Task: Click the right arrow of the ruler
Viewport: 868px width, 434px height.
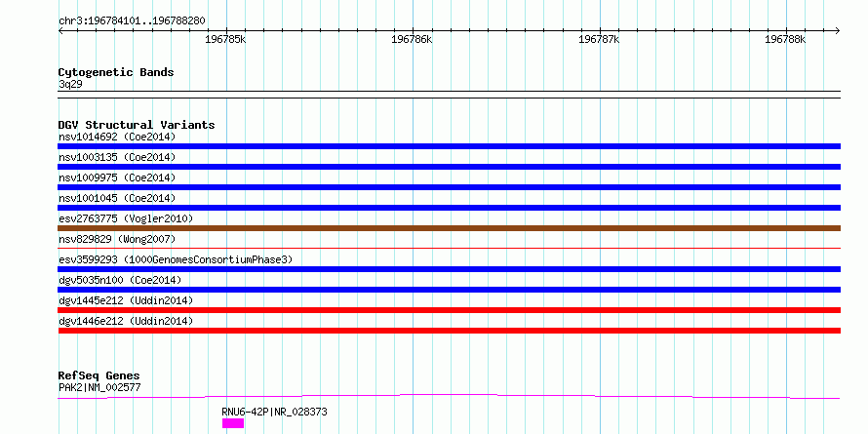Action: 838,30
